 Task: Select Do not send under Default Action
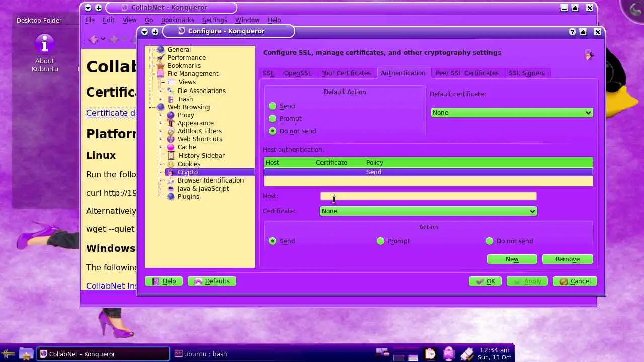coord(272,131)
